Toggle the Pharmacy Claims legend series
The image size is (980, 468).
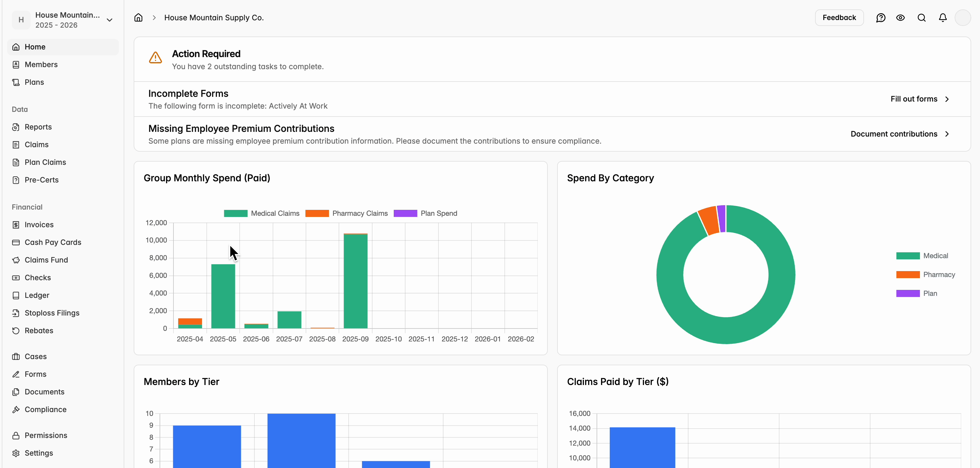click(x=346, y=213)
